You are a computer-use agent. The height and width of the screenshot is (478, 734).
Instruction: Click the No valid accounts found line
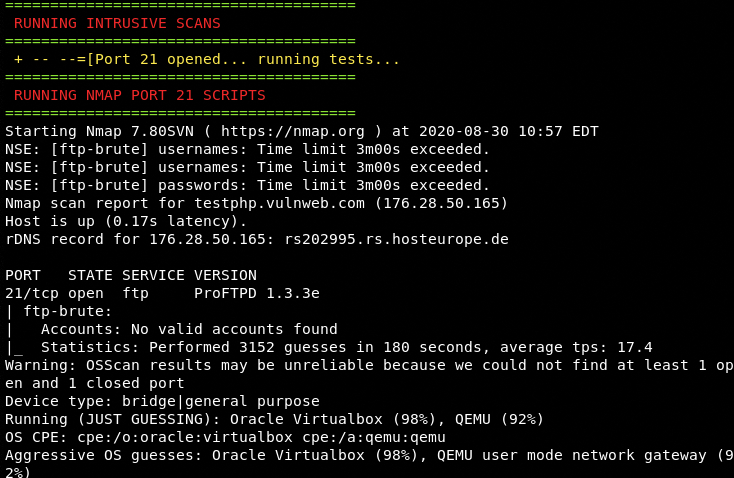[x=189, y=329]
